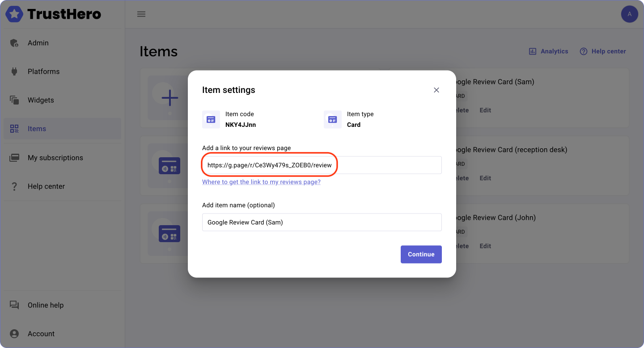This screenshot has height=348, width=644.
Task: Open My subscriptions in sidebar
Action: [55, 158]
